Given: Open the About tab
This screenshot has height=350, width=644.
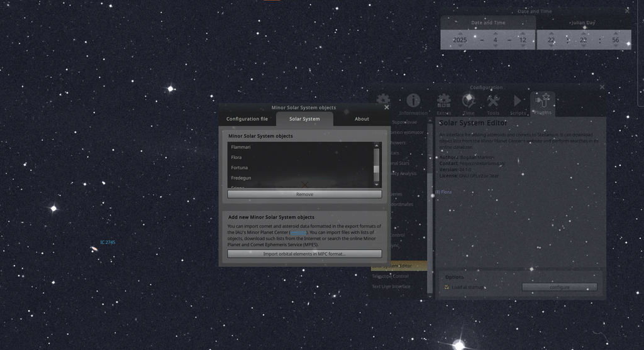Looking at the screenshot, I should pyautogui.click(x=362, y=119).
